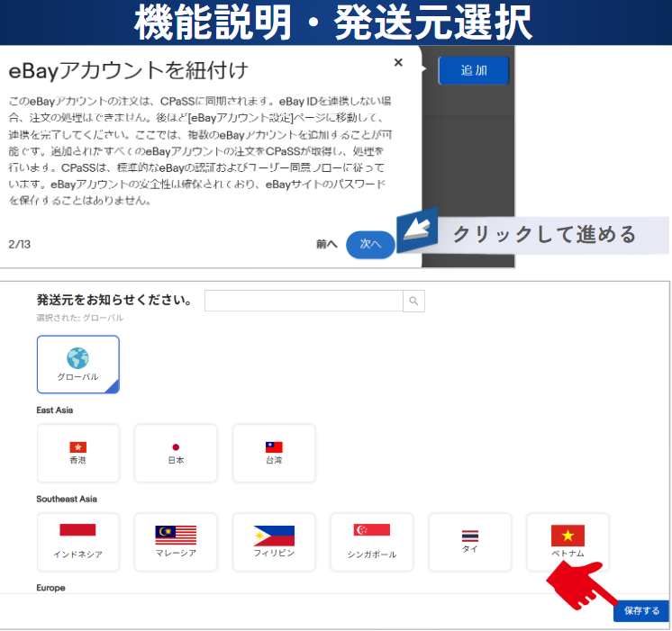Screen dimensions: 672x631
Task: Click the 追加 button
Action: (x=474, y=70)
